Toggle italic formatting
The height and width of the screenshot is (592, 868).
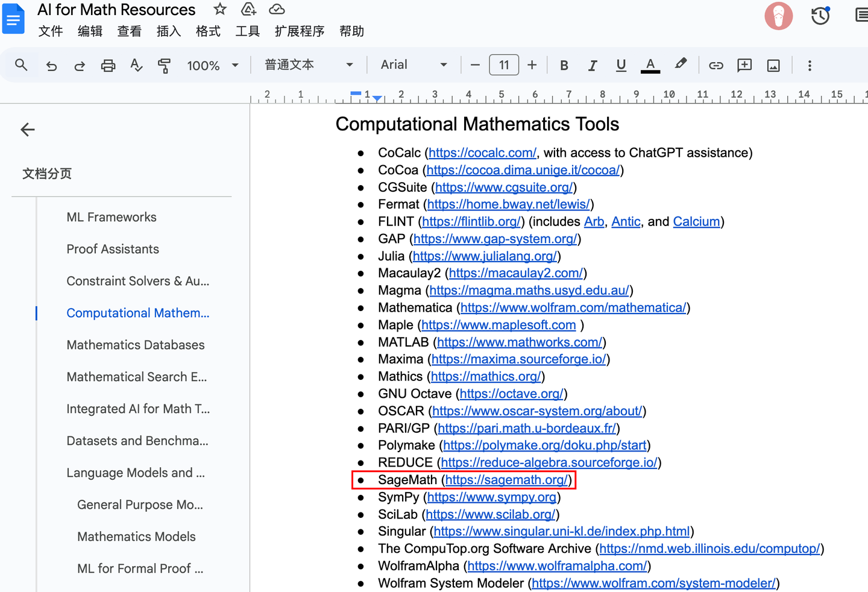(x=593, y=65)
